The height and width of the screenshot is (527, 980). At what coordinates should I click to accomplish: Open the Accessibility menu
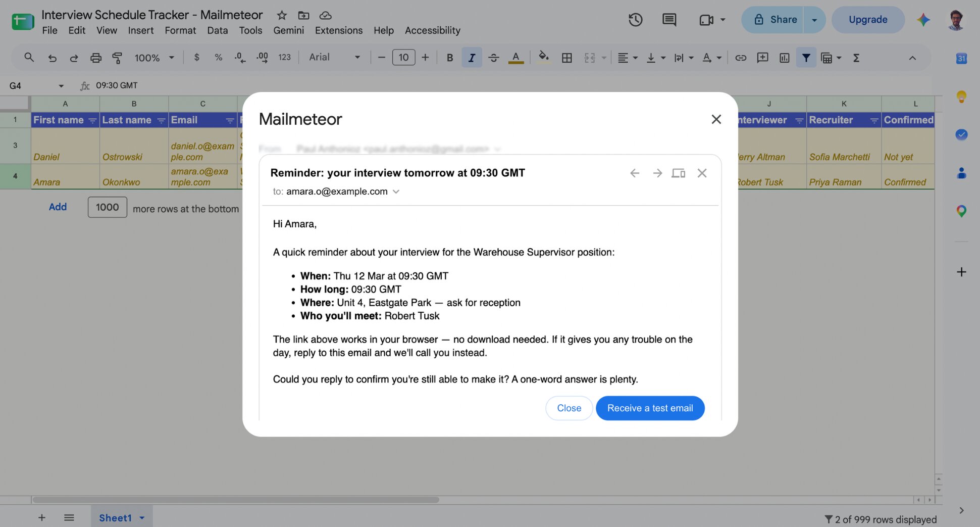pyautogui.click(x=433, y=30)
